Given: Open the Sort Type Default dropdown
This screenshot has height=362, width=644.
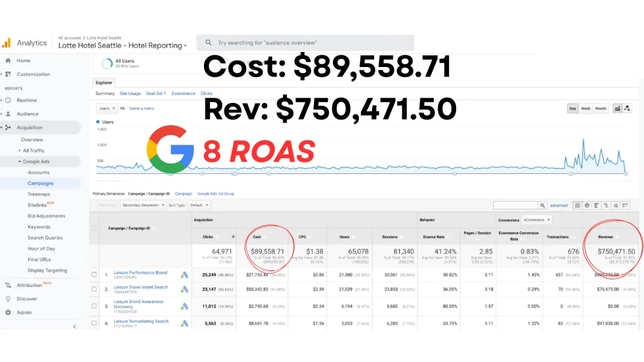Looking at the screenshot, I should point(199,205).
